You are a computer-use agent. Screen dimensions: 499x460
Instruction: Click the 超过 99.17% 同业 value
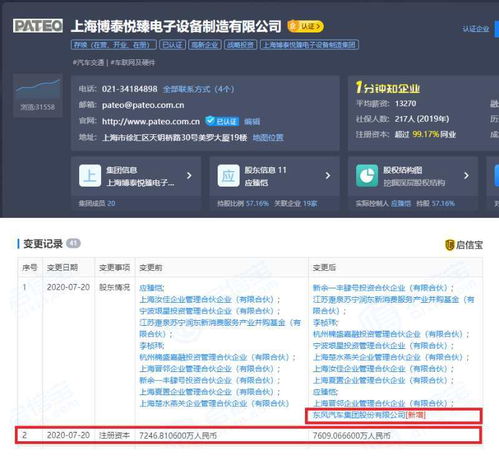(425, 134)
